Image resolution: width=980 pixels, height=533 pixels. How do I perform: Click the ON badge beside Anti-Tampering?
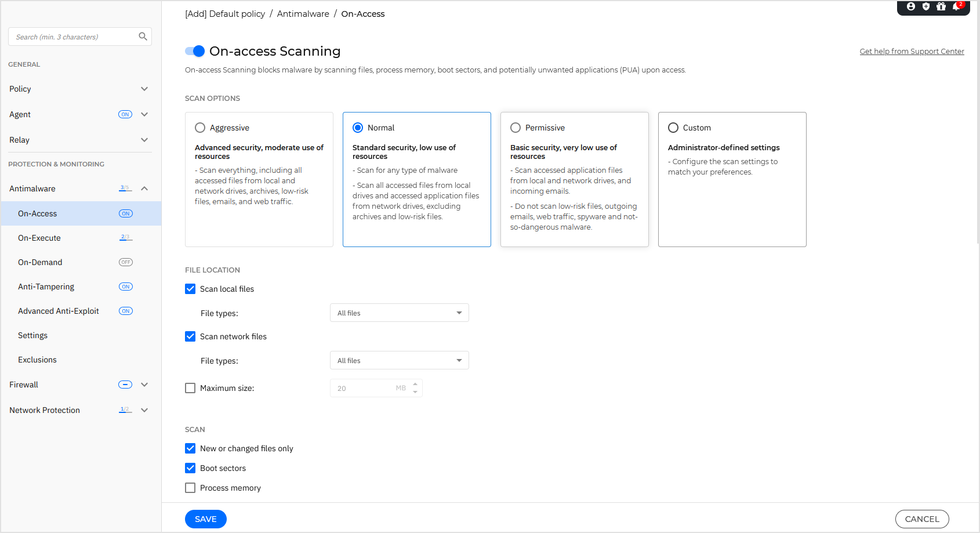point(126,287)
